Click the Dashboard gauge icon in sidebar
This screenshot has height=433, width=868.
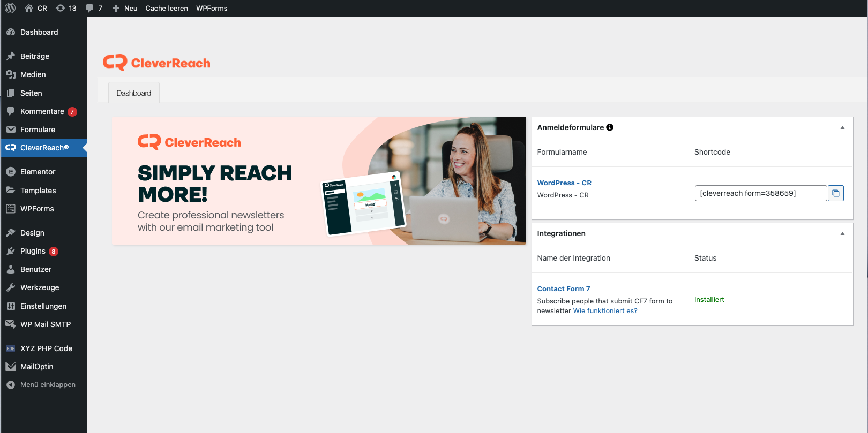click(11, 32)
